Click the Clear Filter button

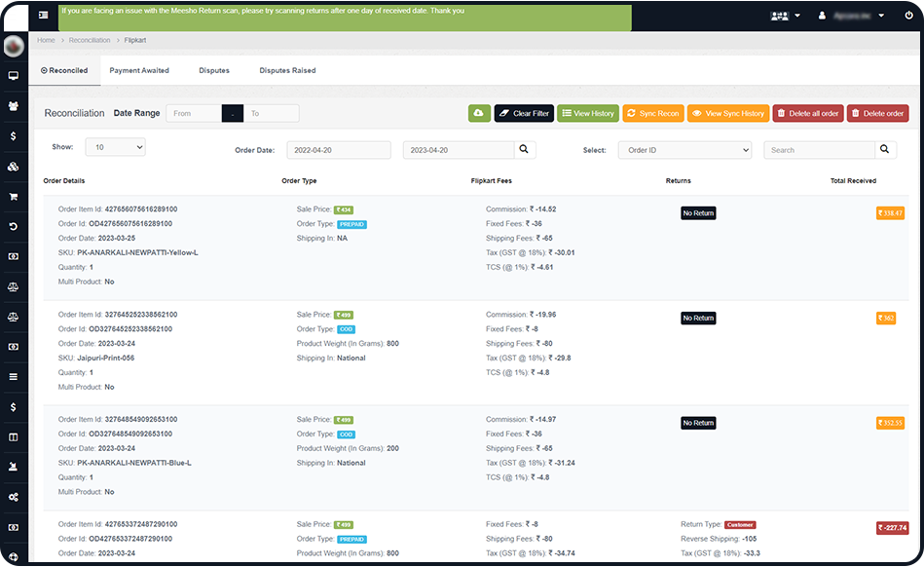(524, 113)
